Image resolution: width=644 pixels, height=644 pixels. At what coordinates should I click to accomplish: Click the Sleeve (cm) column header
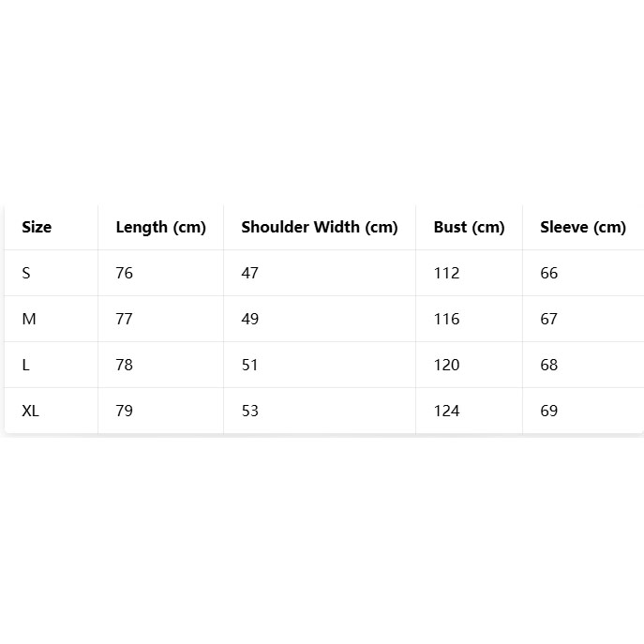(582, 227)
